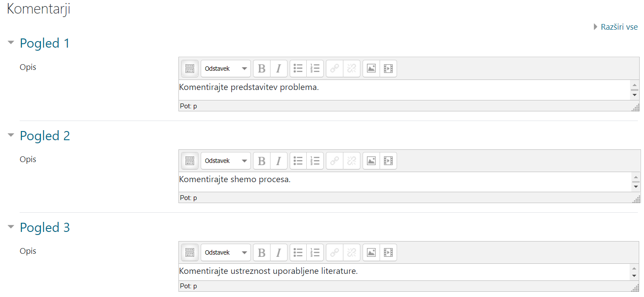Image resolution: width=644 pixels, height=297 pixels.
Task: Open the Odstavek format dropdown in Pogled 3
Action: point(225,252)
